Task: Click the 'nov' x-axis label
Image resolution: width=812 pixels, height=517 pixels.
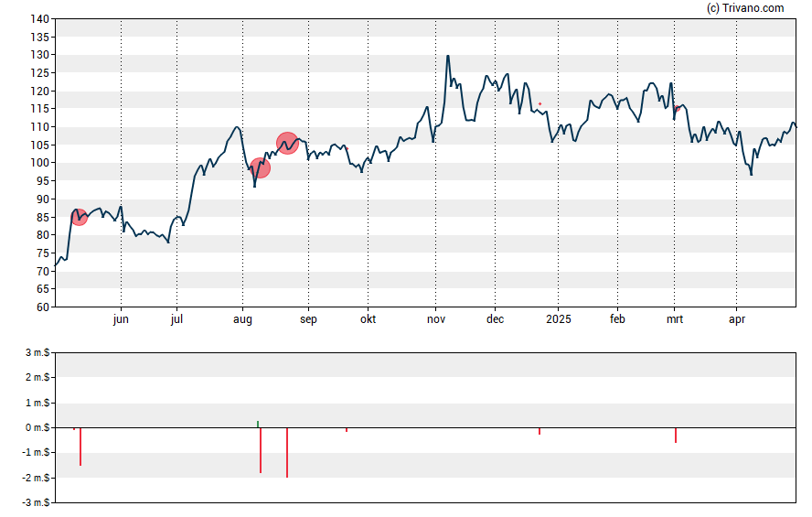Action: pyautogui.click(x=435, y=319)
